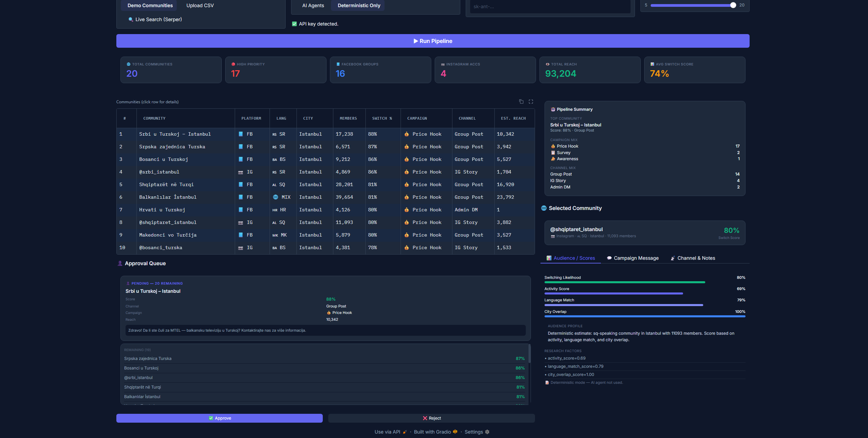Switch to Channel & Notes tab

[693, 258]
